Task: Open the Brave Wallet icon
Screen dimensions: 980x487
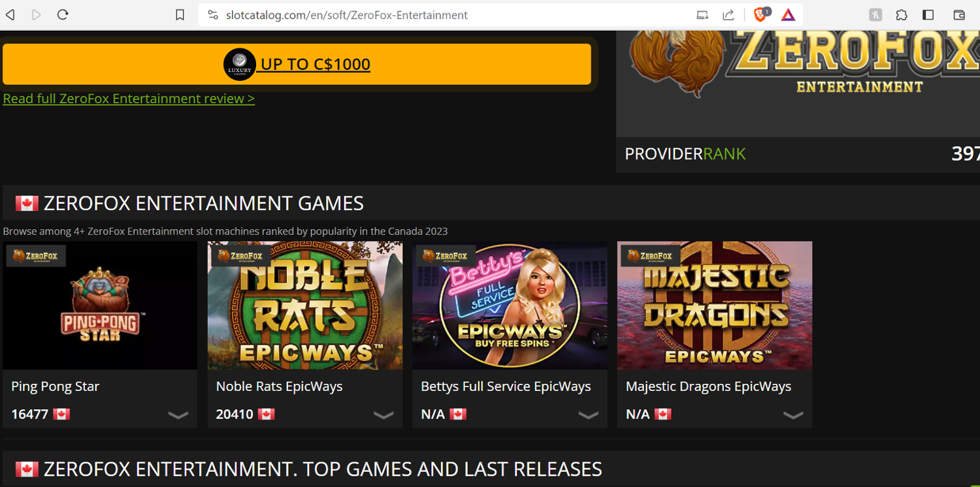Action: (959, 15)
